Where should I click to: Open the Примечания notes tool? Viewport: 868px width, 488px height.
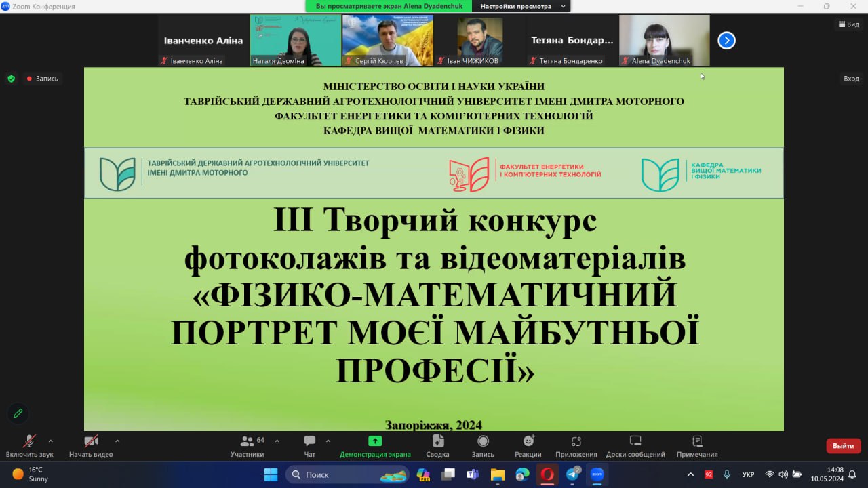pos(697,446)
